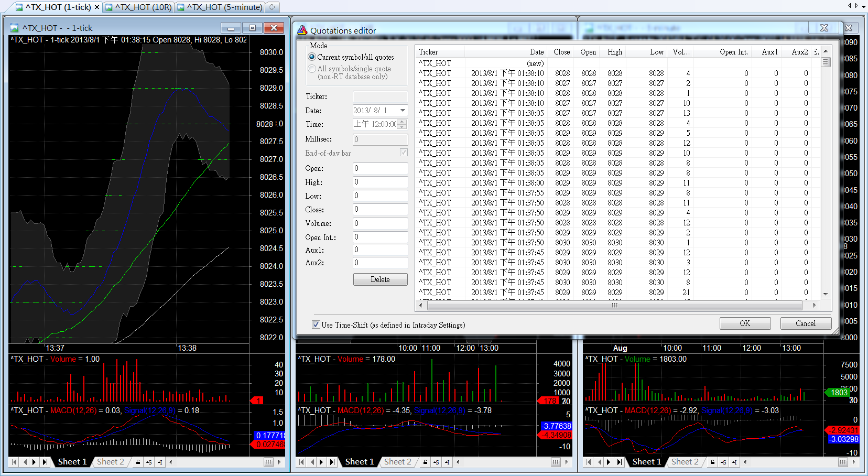868x476 pixels.
Task: Cancel the Quotations editor dialog
Action: coord(806,323)
